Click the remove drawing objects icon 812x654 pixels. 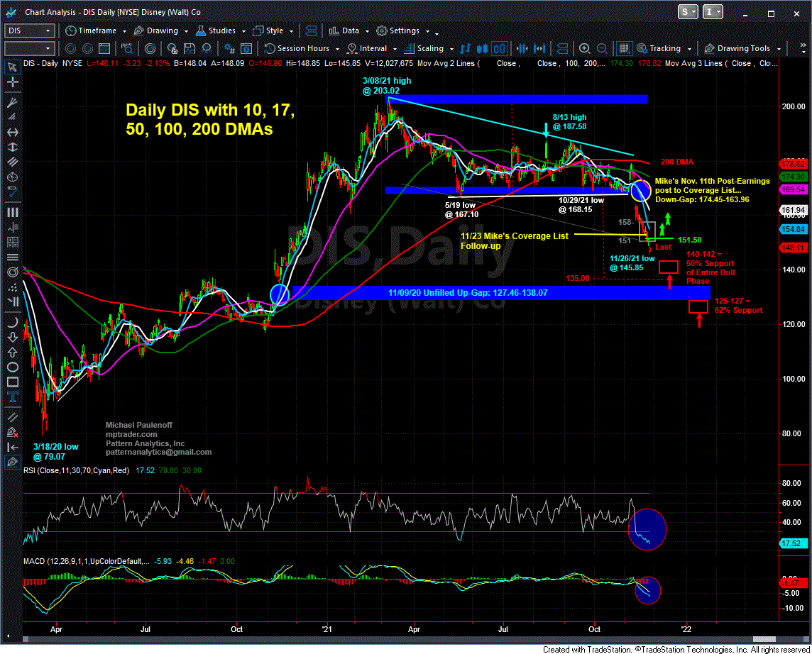click(12, 432)
